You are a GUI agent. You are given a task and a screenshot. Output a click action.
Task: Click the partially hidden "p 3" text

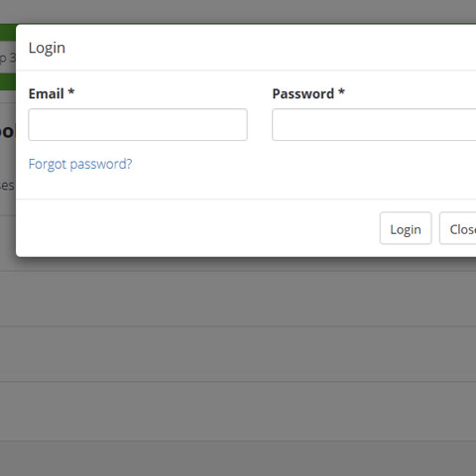pyautogui.click(x=8, y=58)
